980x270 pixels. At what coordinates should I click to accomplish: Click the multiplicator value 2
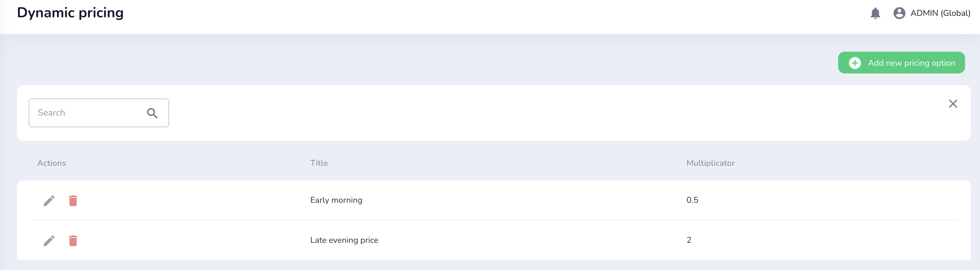tap(689, 240)
